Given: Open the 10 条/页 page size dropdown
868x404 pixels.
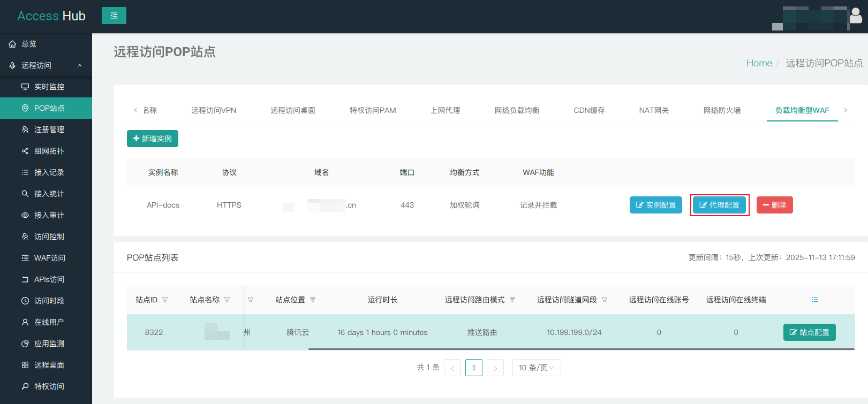Looking at the screenshot, I should tap(537, 368).
